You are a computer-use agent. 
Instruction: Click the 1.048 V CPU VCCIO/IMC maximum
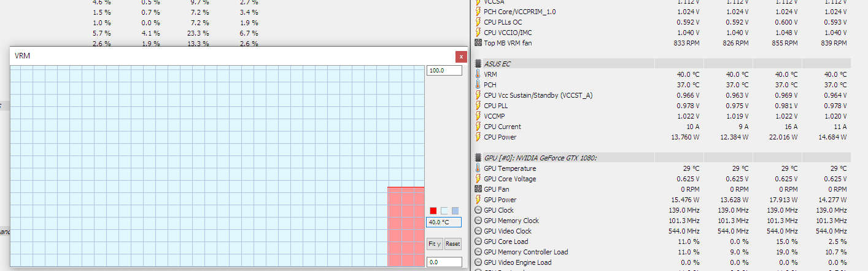pos(786,33)
